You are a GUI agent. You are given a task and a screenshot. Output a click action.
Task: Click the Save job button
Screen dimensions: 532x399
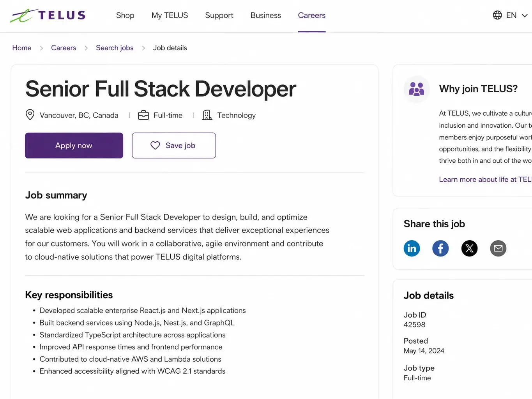pyautogui.click(x=174, y=146)
